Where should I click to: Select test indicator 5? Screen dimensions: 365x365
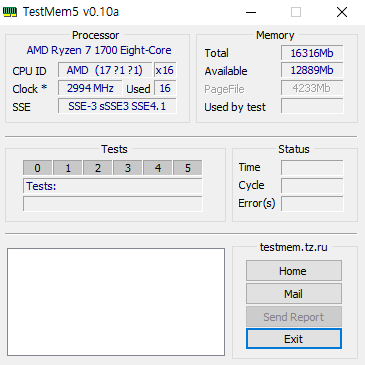pos(188,168)
